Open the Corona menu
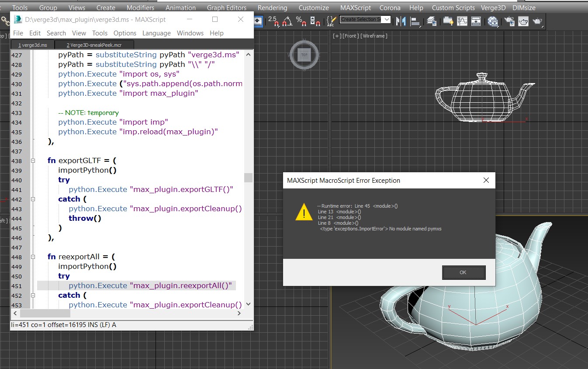Image resolution: width=588 pixels, height=369 pixels. point(390,8)
